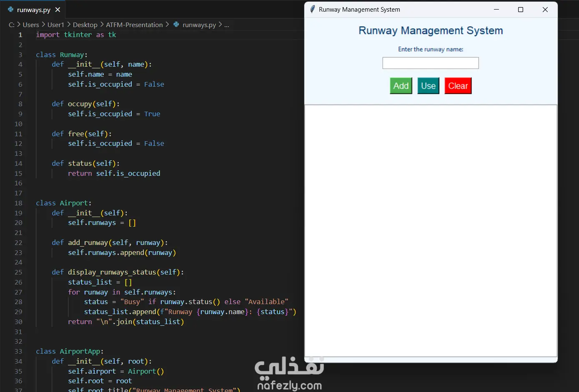Viewport: 579px width, 392px height.
Task: Click the Runway Management System title bar text
Action: pyautogui.click(x=359, y=10)
